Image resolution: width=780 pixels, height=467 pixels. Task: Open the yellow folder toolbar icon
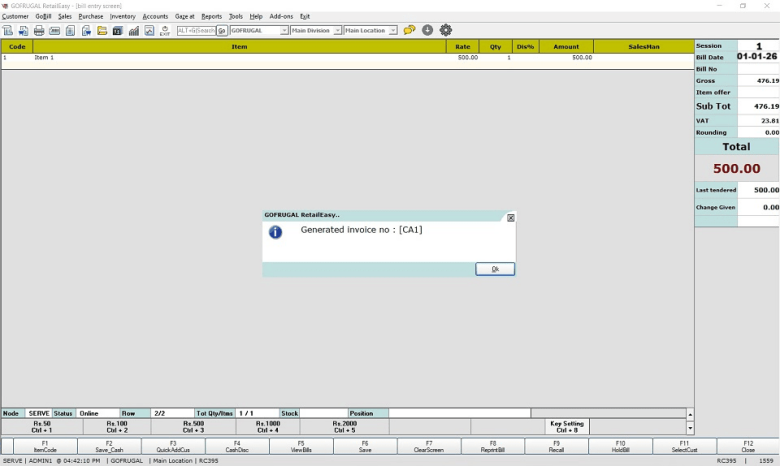click(x=102, y=31)
